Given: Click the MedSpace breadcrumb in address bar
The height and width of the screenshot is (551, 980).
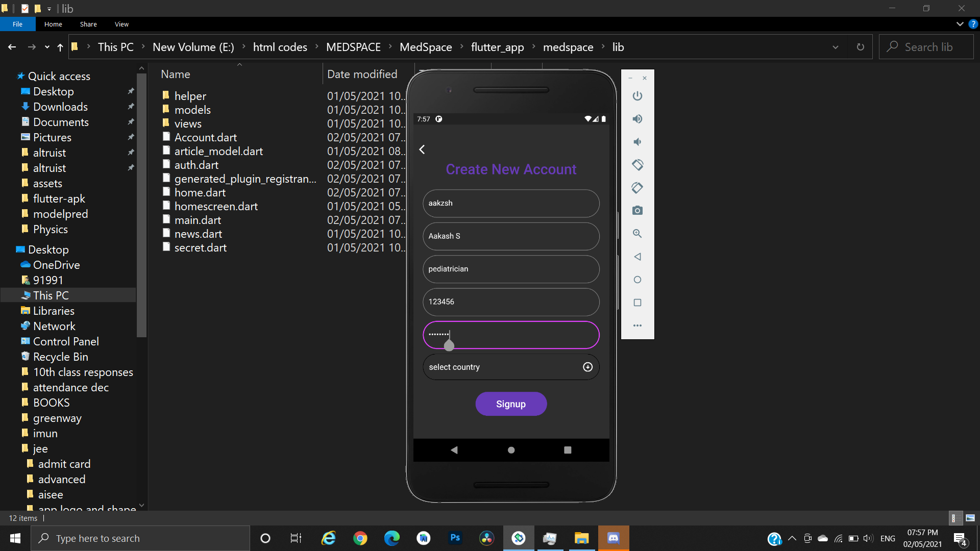Looking at the screenshot, I should [425, 47].
